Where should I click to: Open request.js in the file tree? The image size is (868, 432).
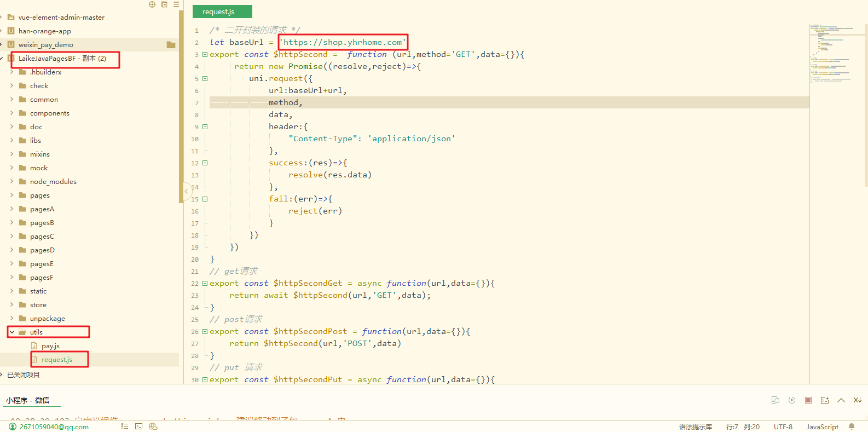[x=57, y=360]
